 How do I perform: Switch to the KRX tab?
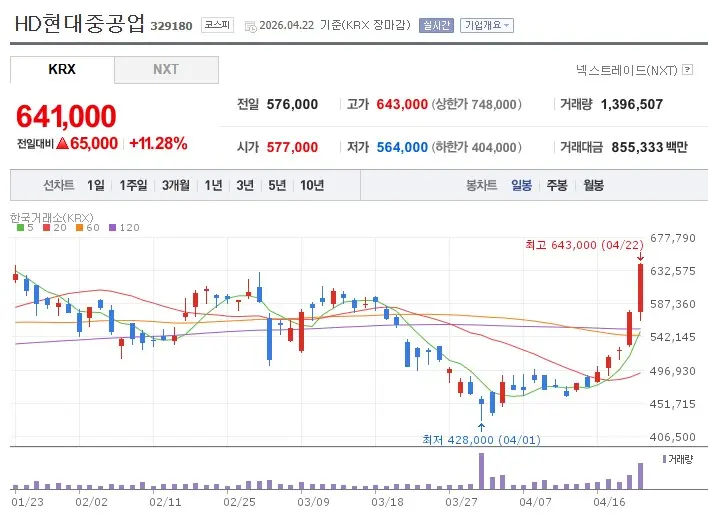click(62, 70)
